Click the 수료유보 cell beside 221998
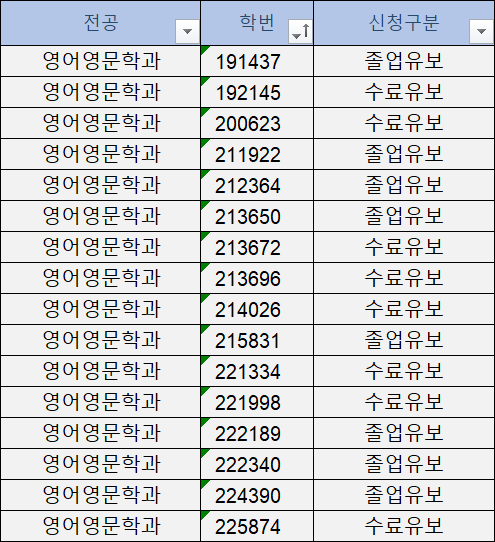This screenshot has height=542, width=495. pos(404,402)
